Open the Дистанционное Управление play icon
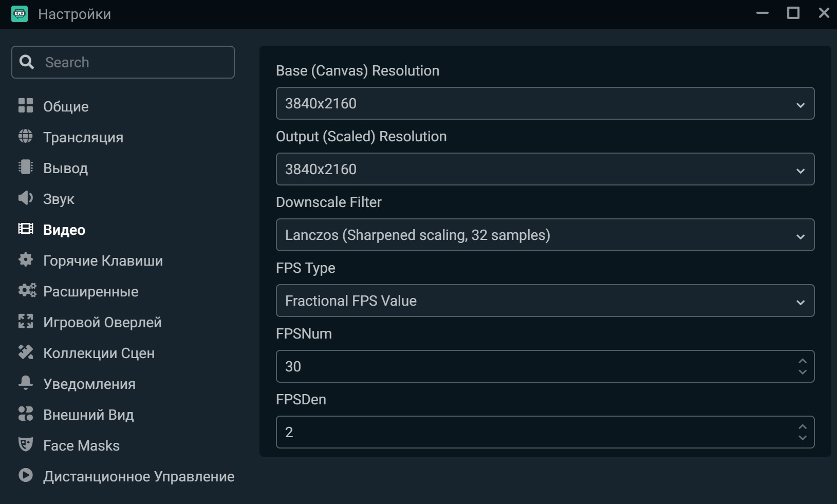 point(26,475)
